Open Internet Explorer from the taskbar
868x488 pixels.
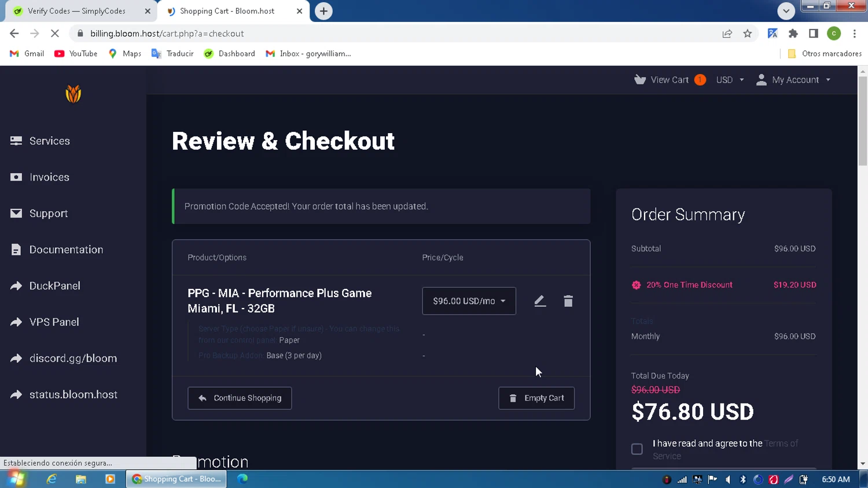click(x=52, y=479)
